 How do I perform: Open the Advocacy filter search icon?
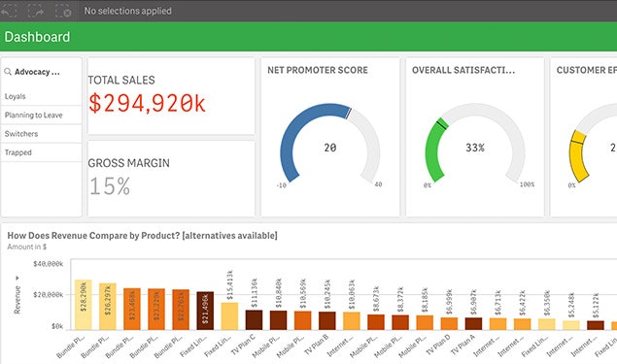point(8,72)
